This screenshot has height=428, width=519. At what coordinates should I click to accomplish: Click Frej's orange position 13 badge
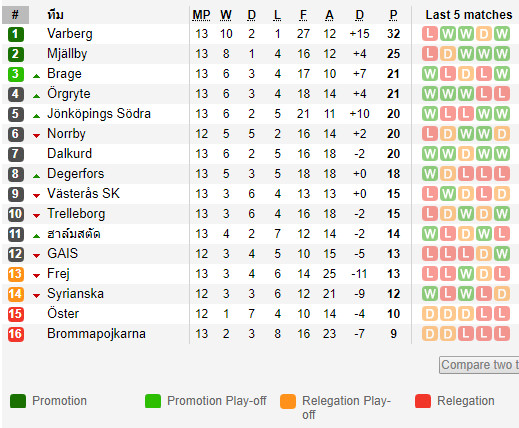(x=16, y=274)
